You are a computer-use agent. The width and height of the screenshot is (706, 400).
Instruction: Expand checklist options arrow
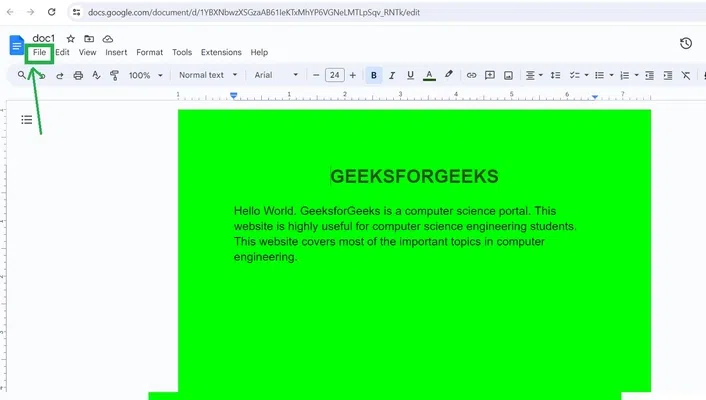point(586,75)
